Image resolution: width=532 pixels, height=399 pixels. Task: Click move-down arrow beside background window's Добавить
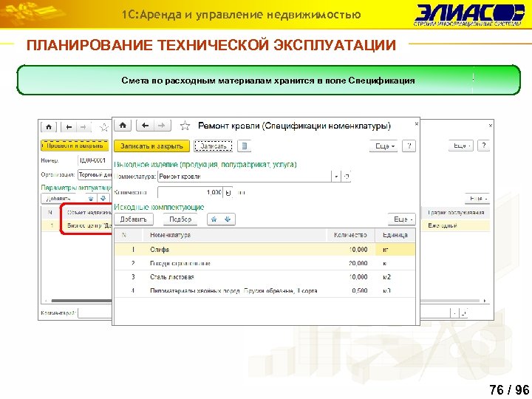[103, 199]
